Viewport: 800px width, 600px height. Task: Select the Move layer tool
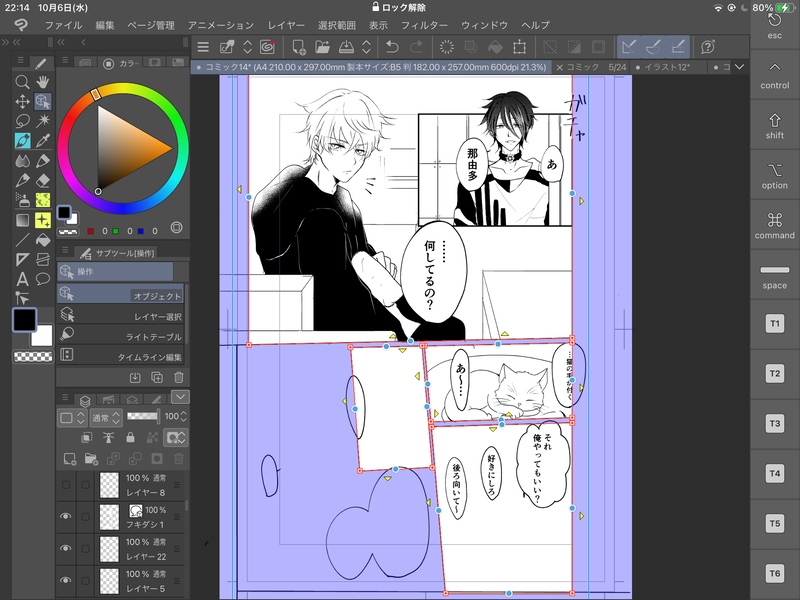click(22, 102)
